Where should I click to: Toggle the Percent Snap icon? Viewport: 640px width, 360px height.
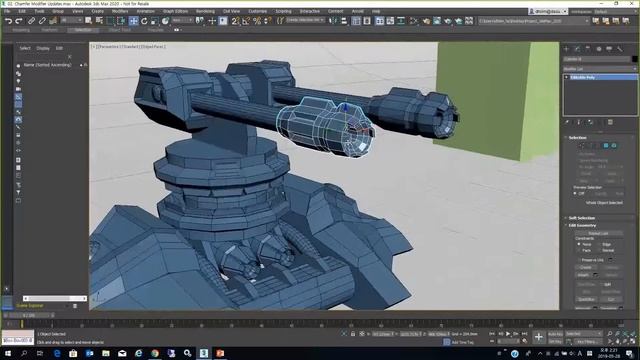pos(257,21)
